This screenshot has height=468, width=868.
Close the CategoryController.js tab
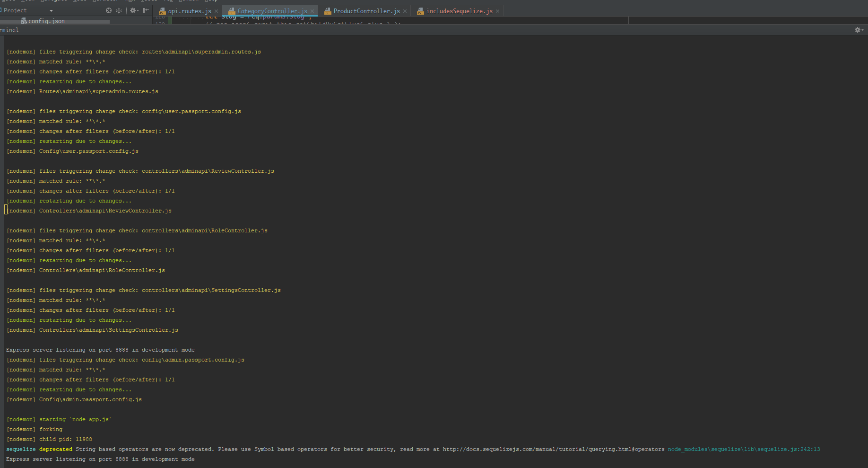(x=312, y=10)
